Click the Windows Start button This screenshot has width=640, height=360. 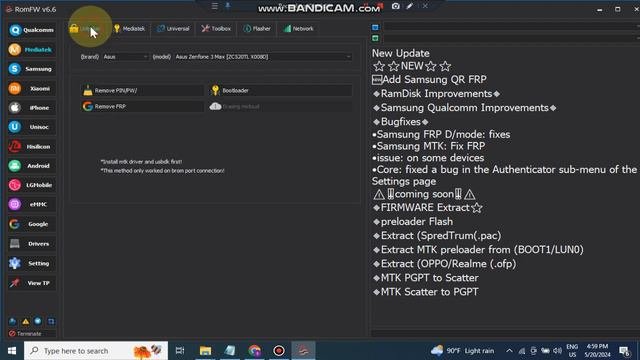(x=11, y=351)
